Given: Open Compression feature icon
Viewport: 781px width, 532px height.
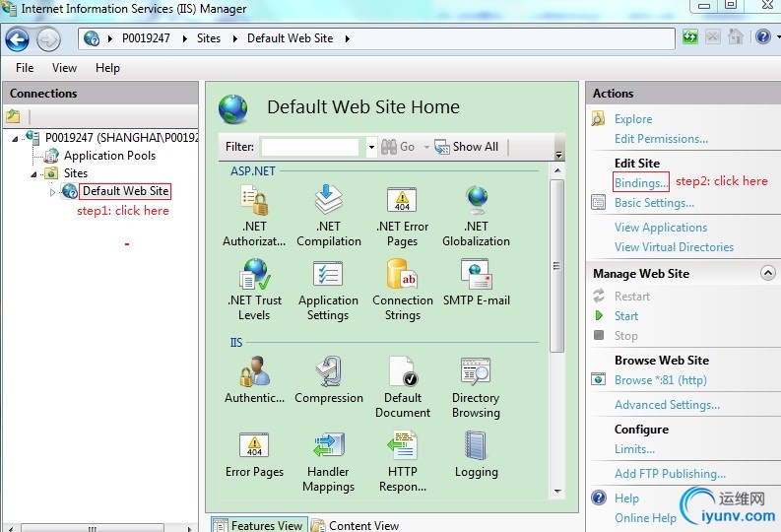Looking at the screenshot, I should pos(329,371).
